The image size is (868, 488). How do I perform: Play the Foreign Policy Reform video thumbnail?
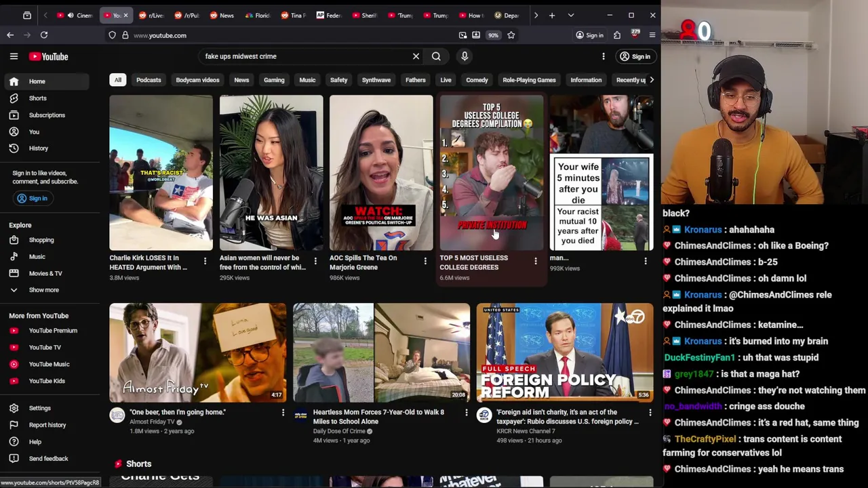(565, 352)
